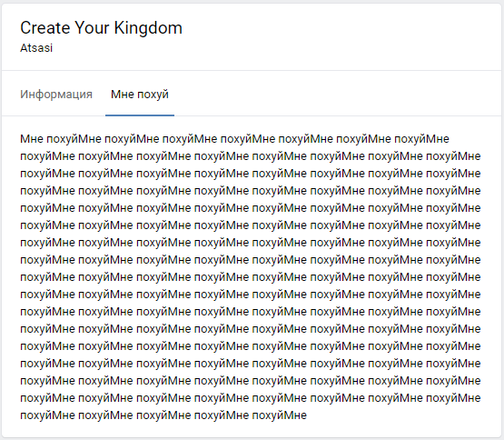Click the Create Your Kingdom title
This screenshot has width=504, height=440.
click(101, 27)
